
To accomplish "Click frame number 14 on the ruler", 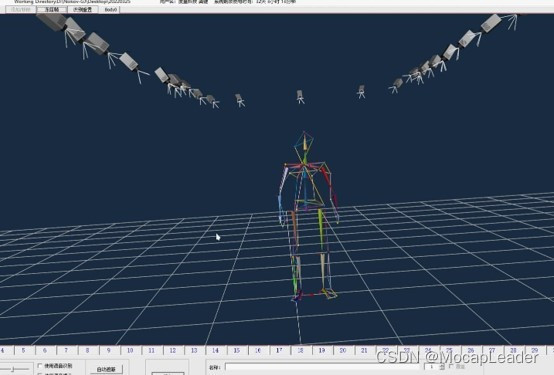I will (x=215, y=350).
